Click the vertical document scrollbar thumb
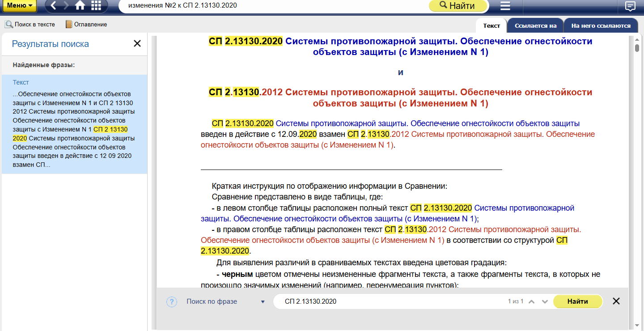The width and height of the screenshot is (644, 331). click(x=637, y=48)
